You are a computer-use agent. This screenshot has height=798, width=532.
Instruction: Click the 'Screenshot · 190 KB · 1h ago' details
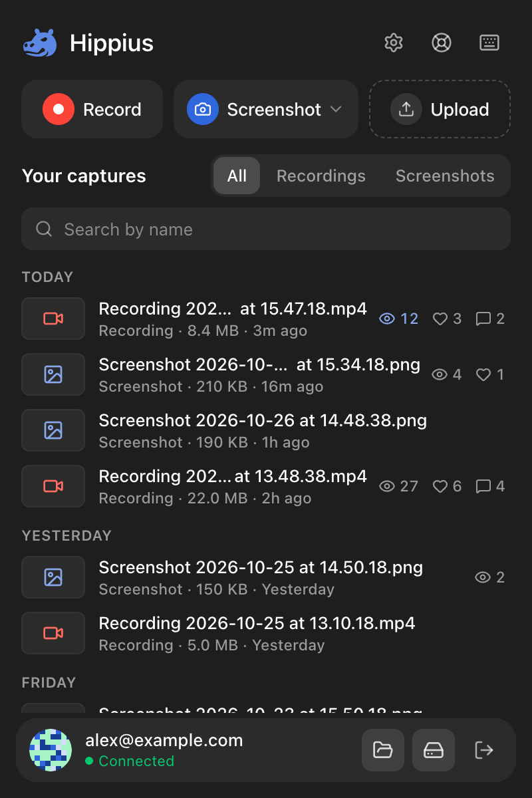tap(204, 442)
